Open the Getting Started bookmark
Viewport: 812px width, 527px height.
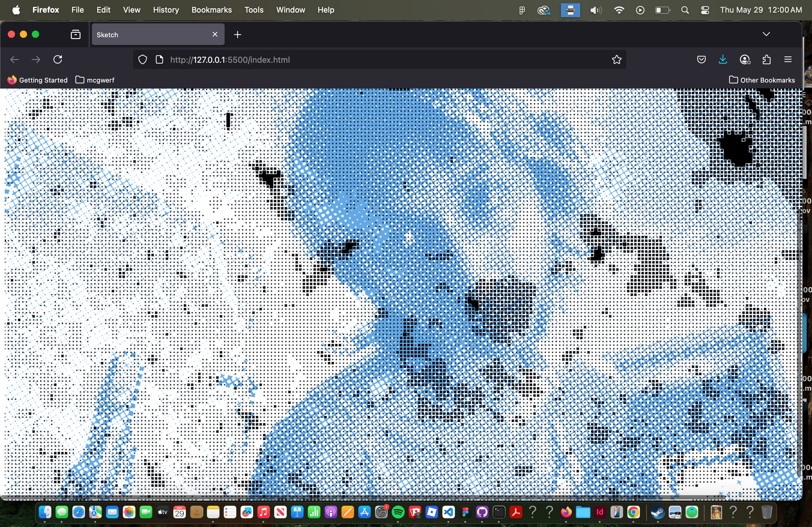(38, 80)
